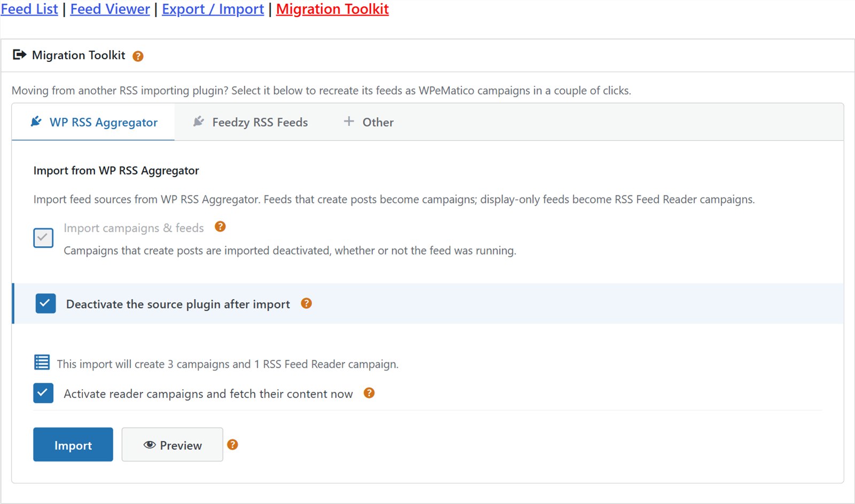Go to Feed Viewer link
The width and height of the screenshot is (855, 504).
pyautogui.click(x=110, y=9)
